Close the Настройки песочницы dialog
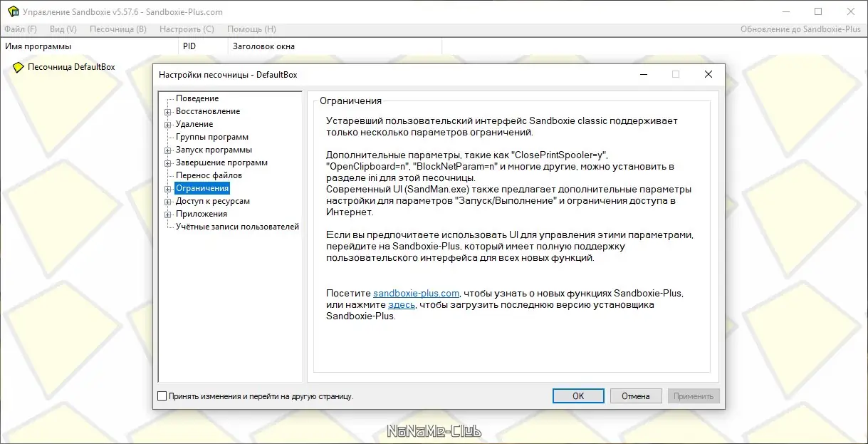The height and width of the screenshot is (444, 868). pos(708,74)
